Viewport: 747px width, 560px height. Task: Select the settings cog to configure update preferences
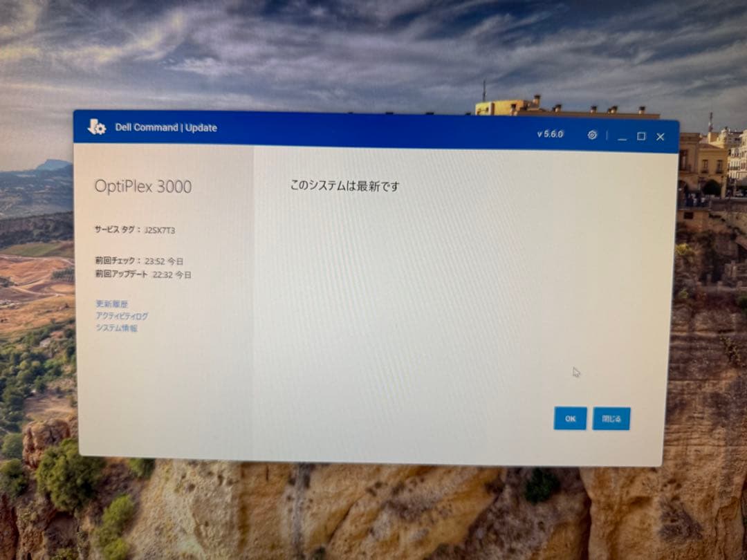(592, 136)
